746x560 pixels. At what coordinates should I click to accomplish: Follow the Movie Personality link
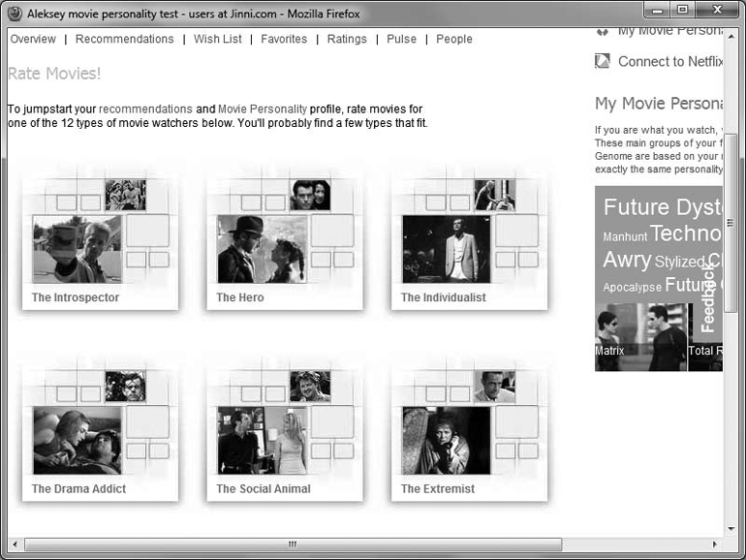[x=262, y=109]
